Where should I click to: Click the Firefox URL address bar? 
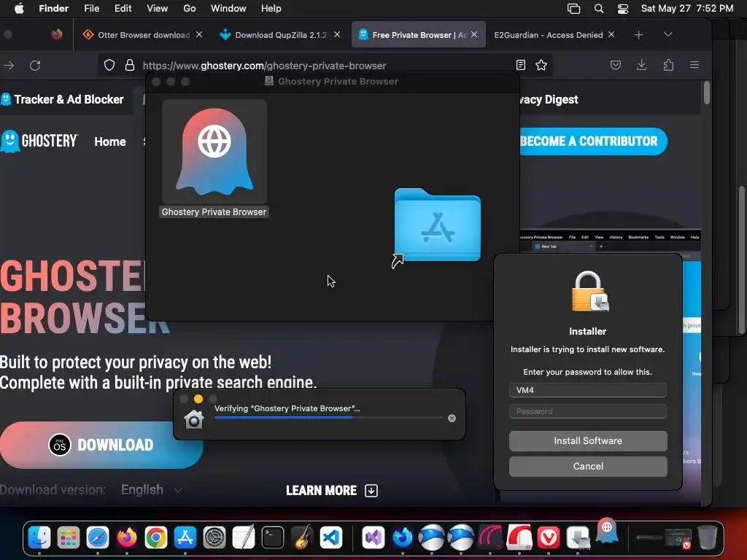point(324,65)
